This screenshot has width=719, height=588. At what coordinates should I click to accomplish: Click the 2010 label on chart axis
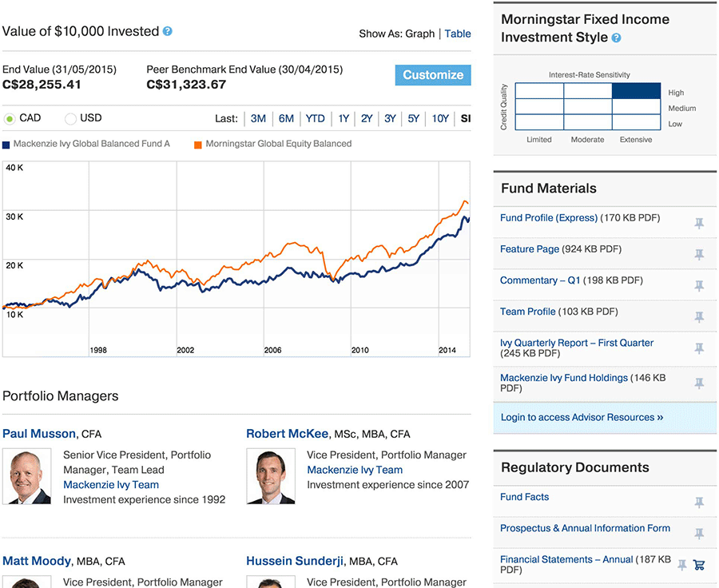point(360,350)
